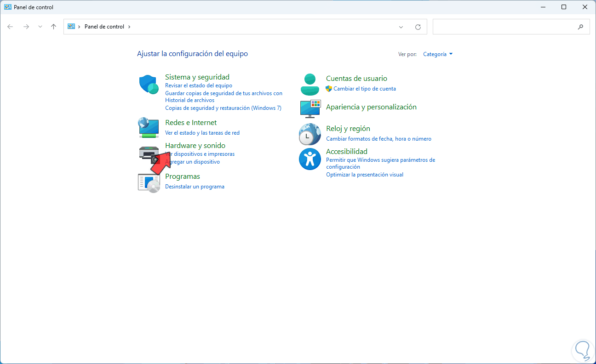
Task: Open Hardware y sonido category
Action: [195, 146]
